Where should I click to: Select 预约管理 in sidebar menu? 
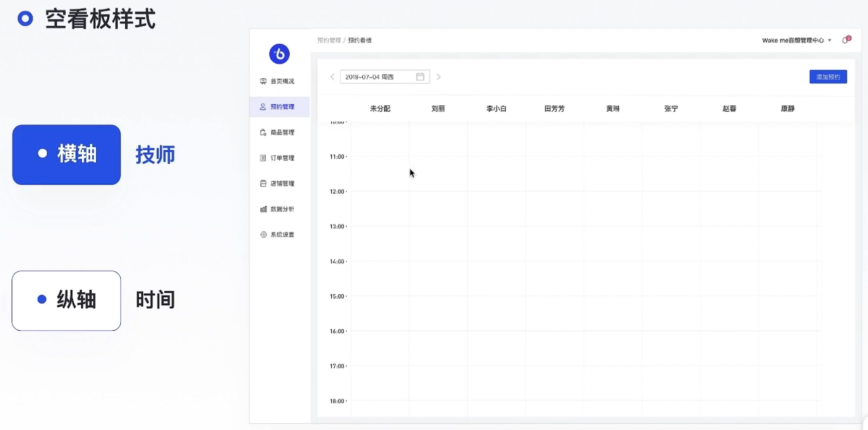click(x=279, y=107)
